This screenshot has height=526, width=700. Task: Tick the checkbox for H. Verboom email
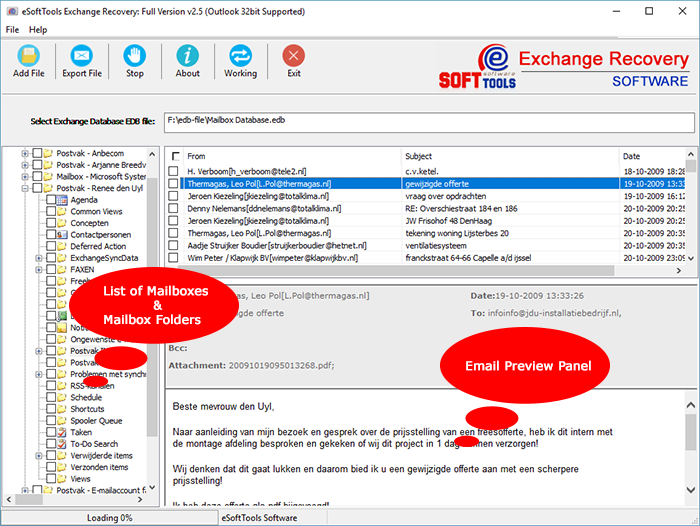point(176,171)
